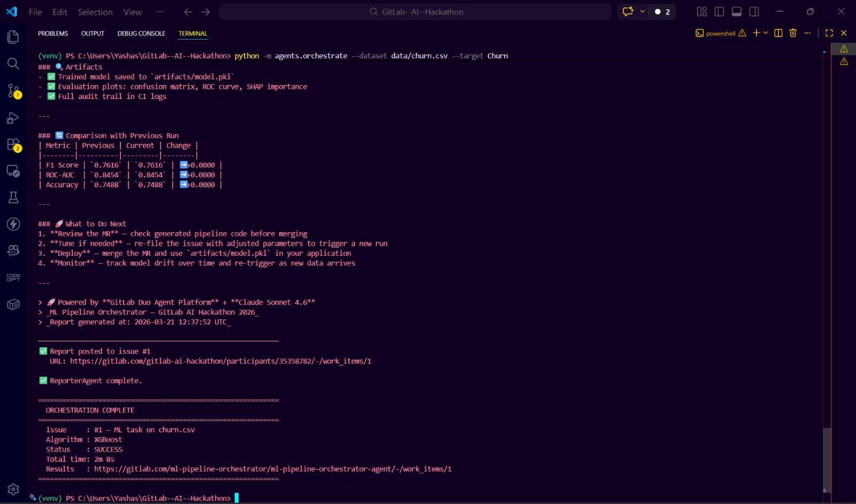This screenshot has height=504, width=856.
Task: Open the ml-pipeline-orchestrator Results URL
Action: click(x=273, y=469)
